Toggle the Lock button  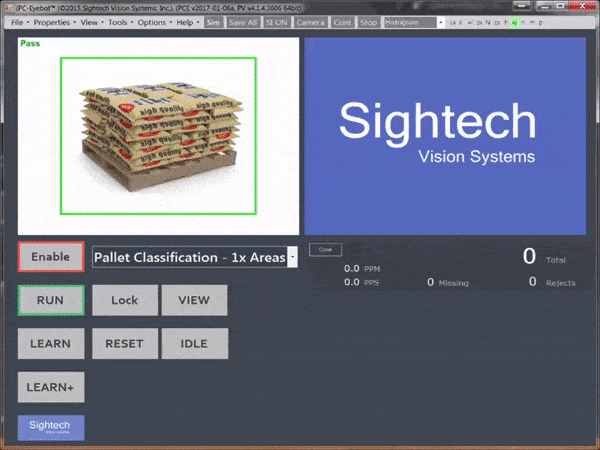coord(124,300)
